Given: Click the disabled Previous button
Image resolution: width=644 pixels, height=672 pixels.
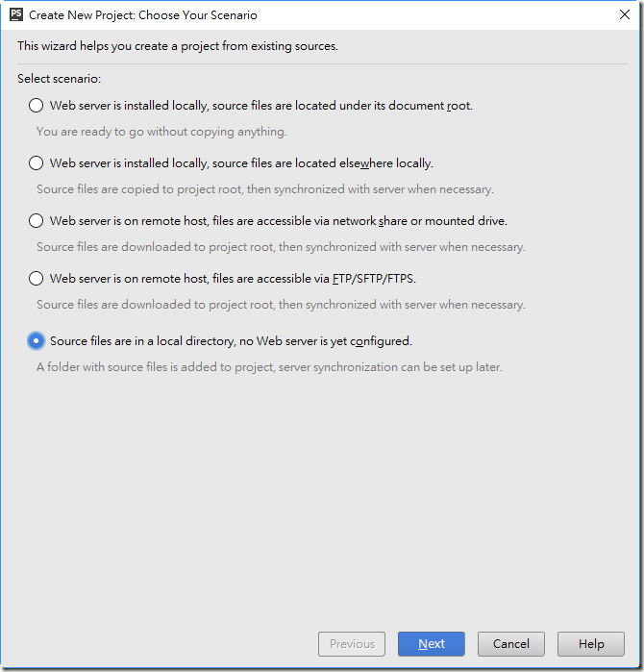Looking at the screenshot, I should tap(352, 644).
